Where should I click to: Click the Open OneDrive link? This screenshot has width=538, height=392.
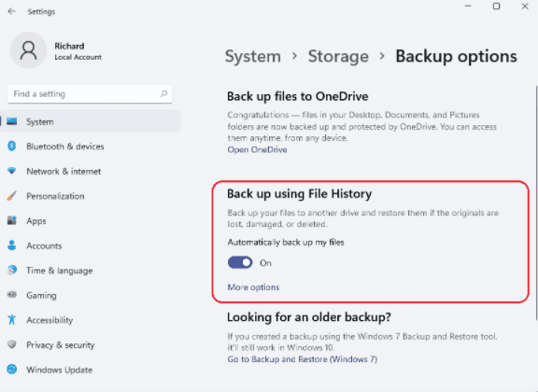[x=258, y=150]
